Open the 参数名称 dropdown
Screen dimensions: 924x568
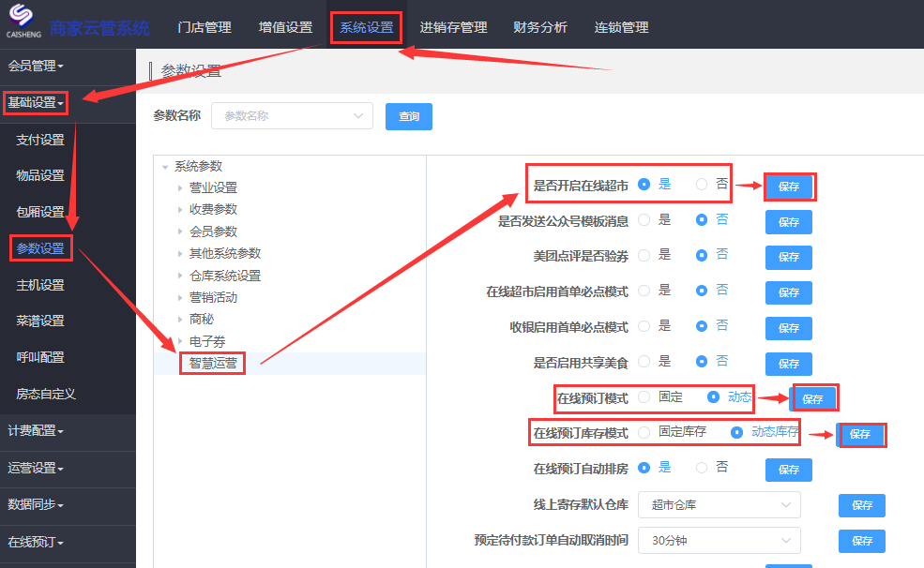pos(293,116)
